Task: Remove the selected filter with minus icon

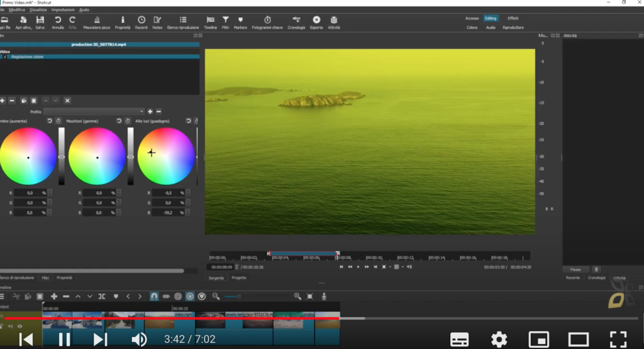Action: coord(12,101)
